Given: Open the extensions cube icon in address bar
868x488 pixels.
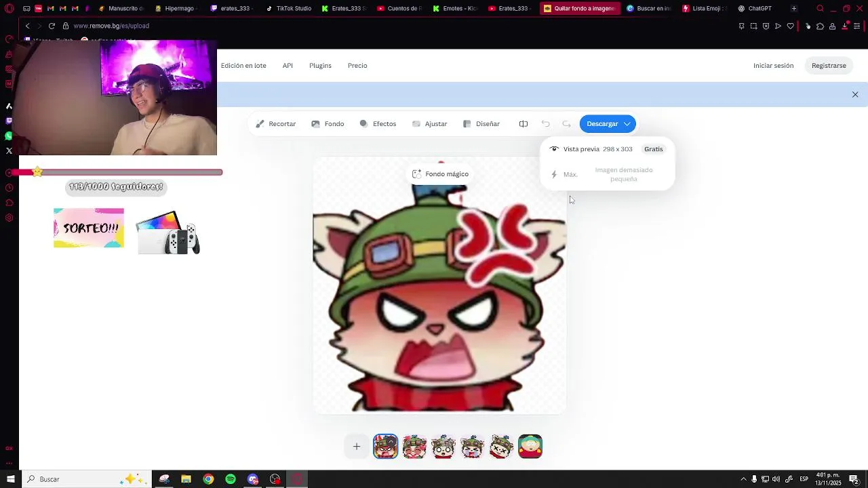Looking at the screenshot, I should 820,26.
